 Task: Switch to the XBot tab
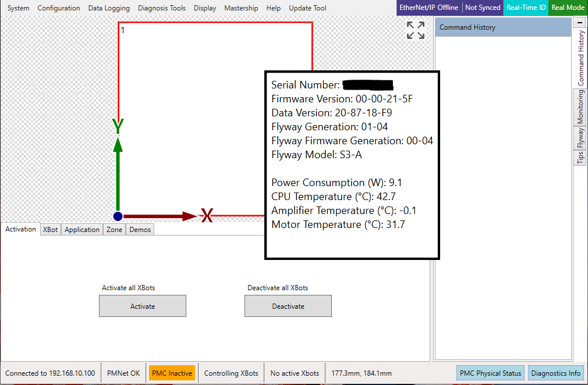(x=51, y=230)
